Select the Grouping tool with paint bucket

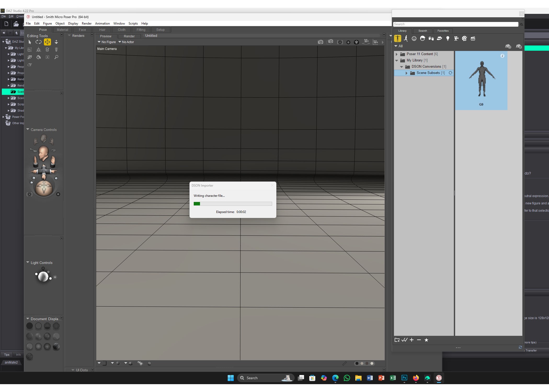coord(38,57)
